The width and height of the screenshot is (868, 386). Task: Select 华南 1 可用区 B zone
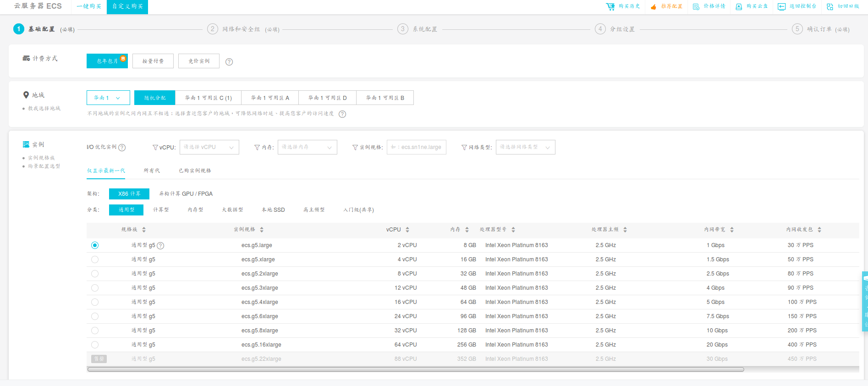385,98
